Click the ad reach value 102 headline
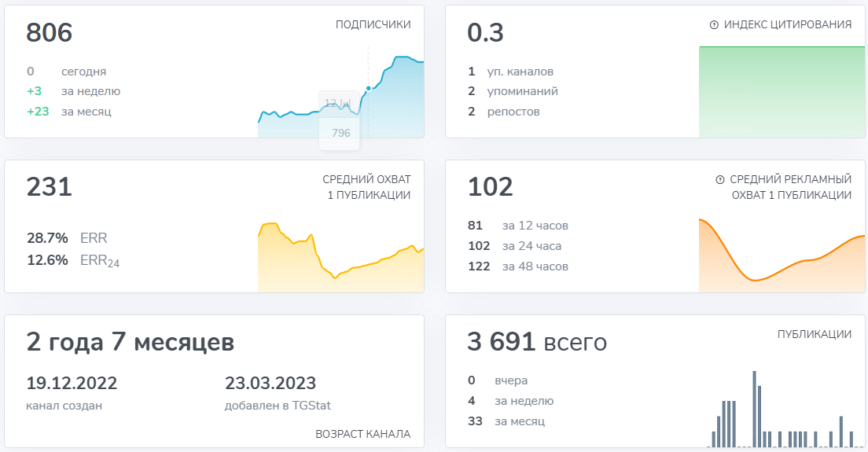868x452 pixels. coord(491,187)
